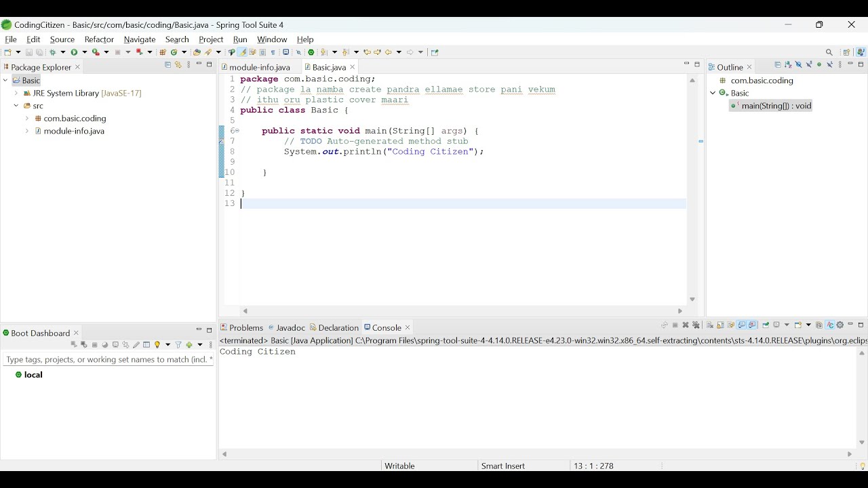Switch to the Declaration tab
This screenshot has height=488, width=868.
click(x=334, y=327)
